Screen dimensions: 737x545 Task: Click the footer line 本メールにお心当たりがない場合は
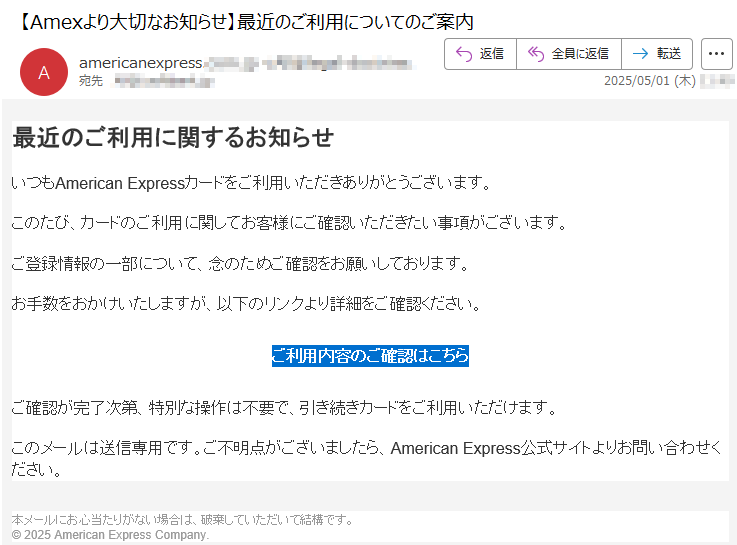tap(182, 520)
